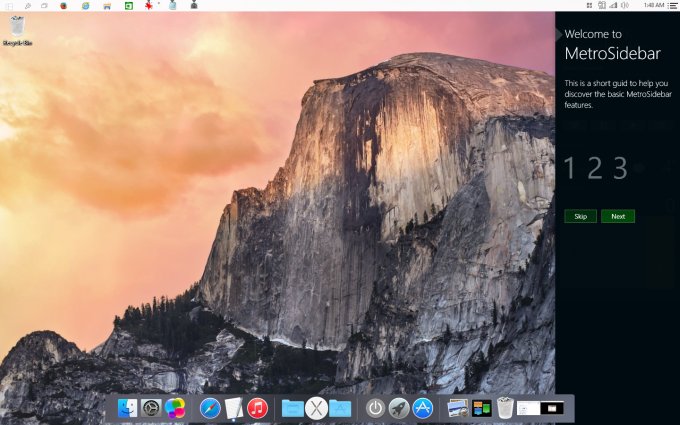Click the four-squares tray icon

coord(589,5)
